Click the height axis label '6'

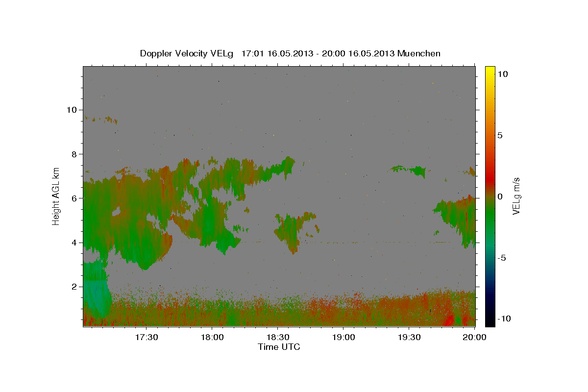(x=73, y=198)
